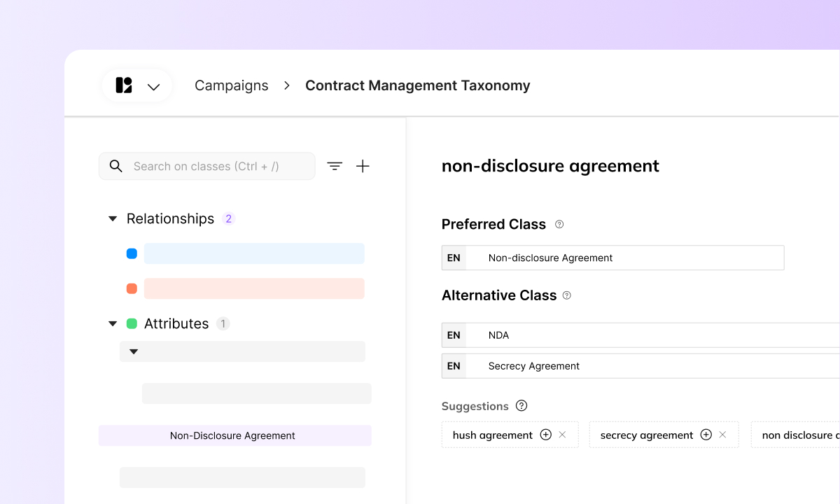Go to Campaigns breadcrumb
Screen dimensions: 840x504
pos(232,85)
